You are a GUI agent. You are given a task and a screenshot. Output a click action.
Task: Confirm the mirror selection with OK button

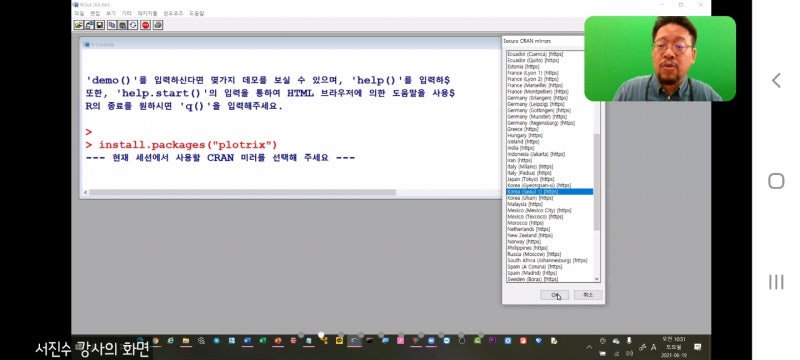tap(554, 295)
